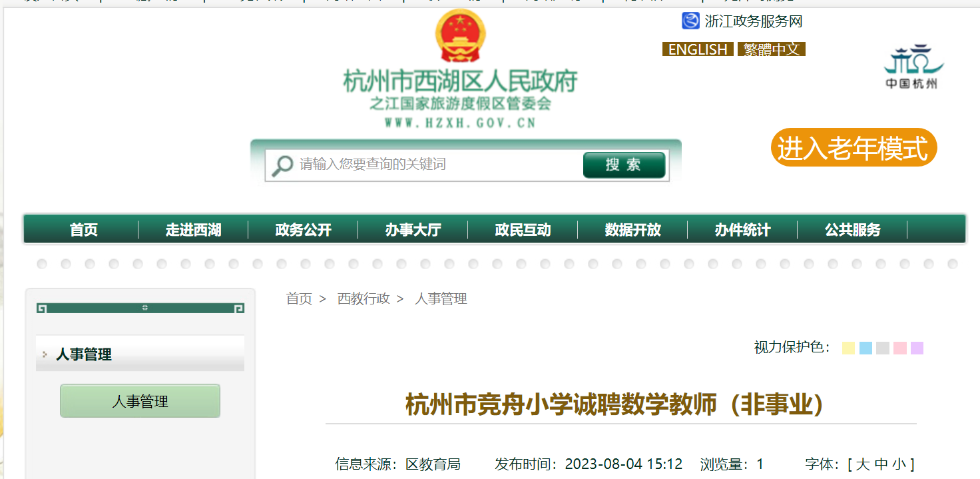Open the 走进西湖 menu
The image size is (980, 479).
click(x=193, y=230)
